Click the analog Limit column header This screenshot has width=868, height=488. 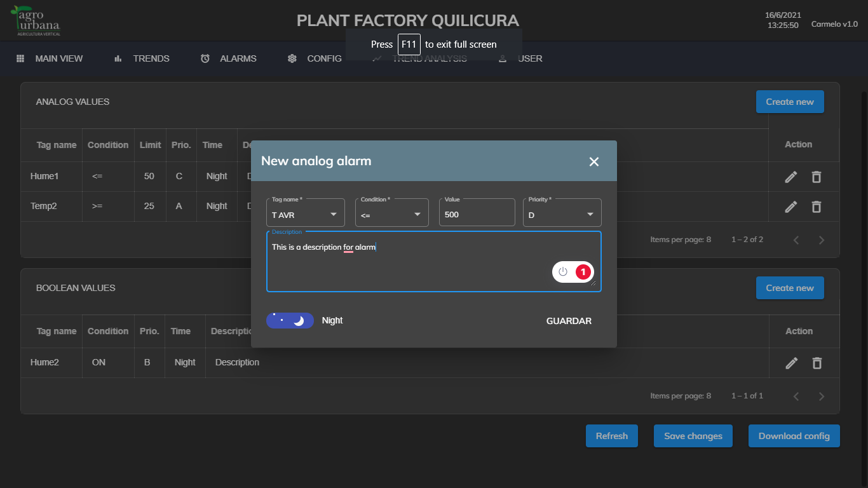(150, 145)
